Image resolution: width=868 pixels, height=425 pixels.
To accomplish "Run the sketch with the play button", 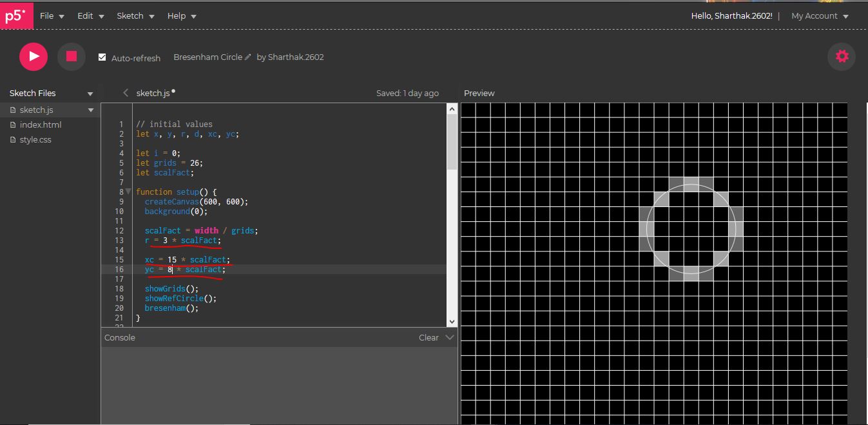I will point(33,56).
